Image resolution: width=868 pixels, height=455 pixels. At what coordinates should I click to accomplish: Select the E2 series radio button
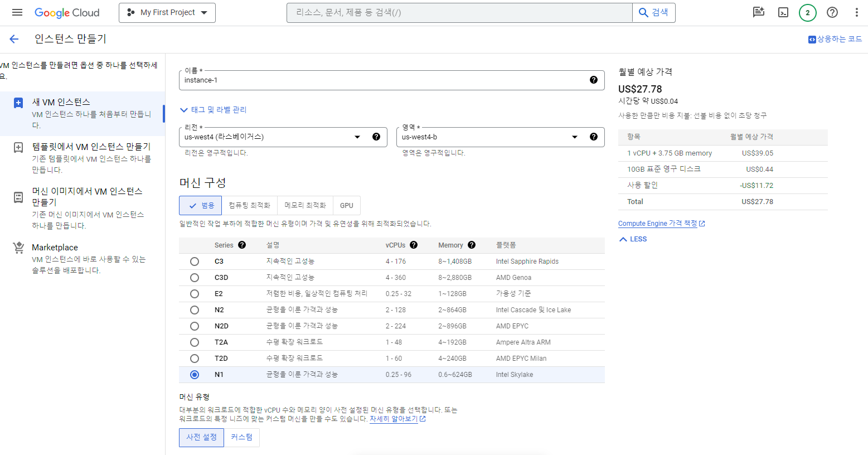tap(195, 294)
